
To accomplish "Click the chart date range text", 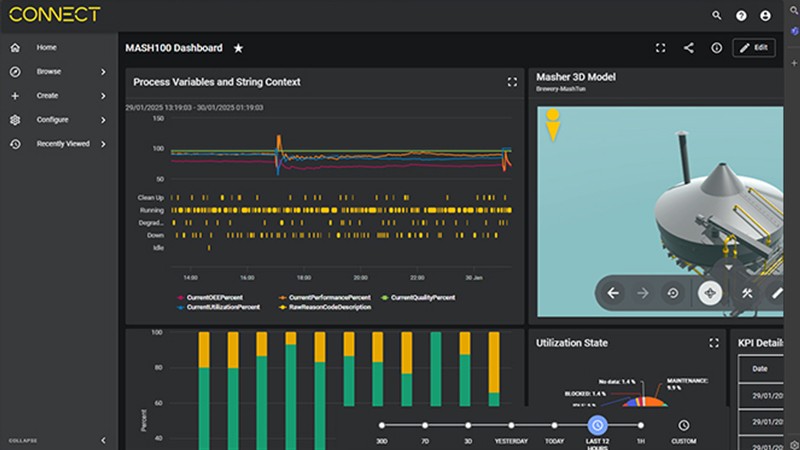I will click(194, 108).
